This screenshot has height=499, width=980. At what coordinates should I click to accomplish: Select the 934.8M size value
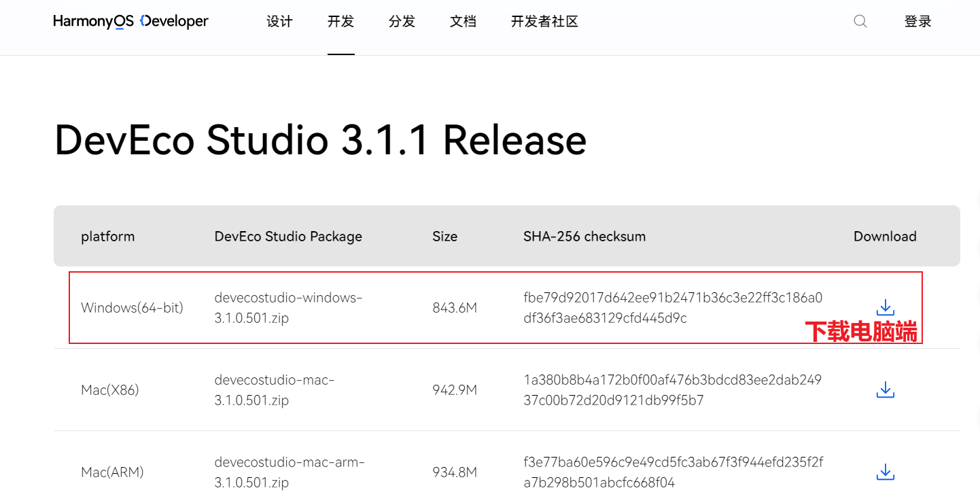(x=455, y=472)
